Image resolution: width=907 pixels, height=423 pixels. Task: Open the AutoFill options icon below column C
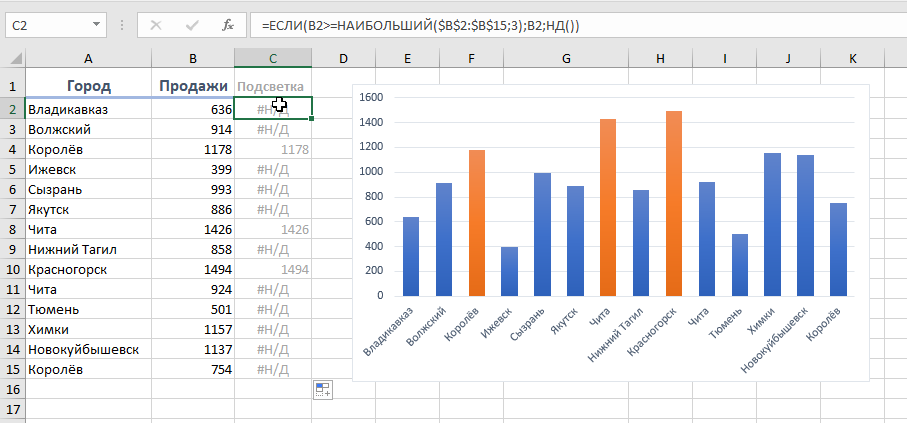coord(322,389)
